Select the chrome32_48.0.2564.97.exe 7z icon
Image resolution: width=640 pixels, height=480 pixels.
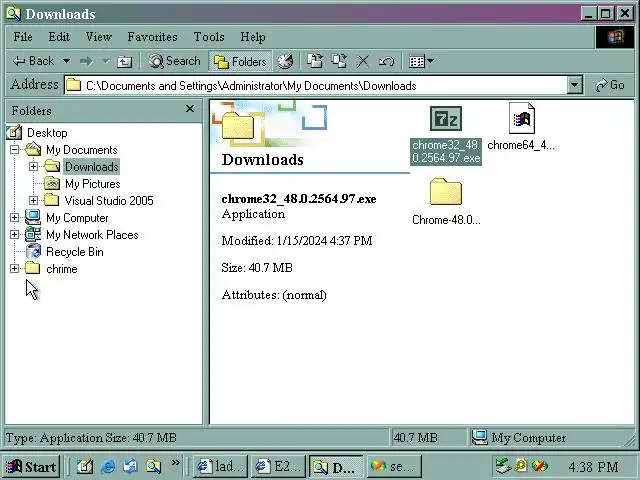tap(446, 118)
